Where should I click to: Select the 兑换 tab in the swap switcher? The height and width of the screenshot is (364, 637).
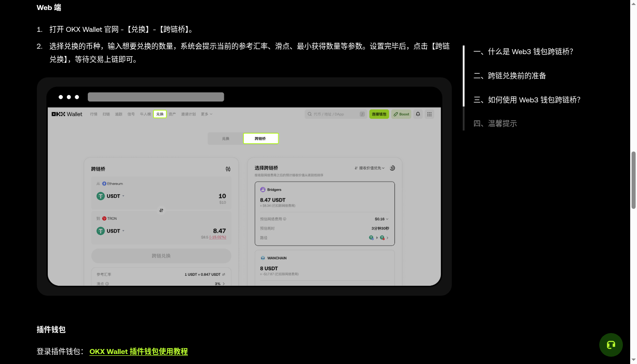click(226, 138)
